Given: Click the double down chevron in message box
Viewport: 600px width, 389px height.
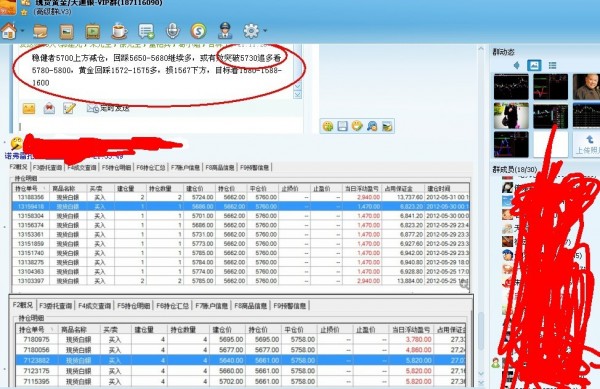Looking at the screenshot, I should click(x=298, y=94).
